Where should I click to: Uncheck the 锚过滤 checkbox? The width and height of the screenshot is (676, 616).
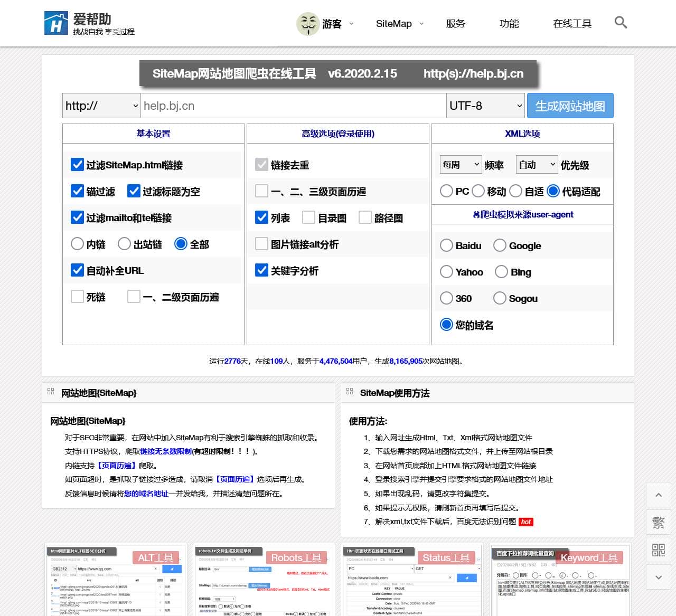tap(77, 191)
